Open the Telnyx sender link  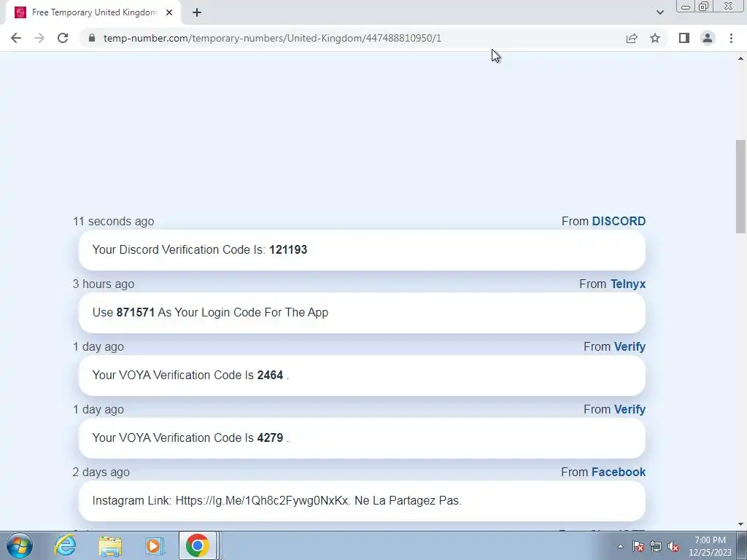(x=628, y=284)
